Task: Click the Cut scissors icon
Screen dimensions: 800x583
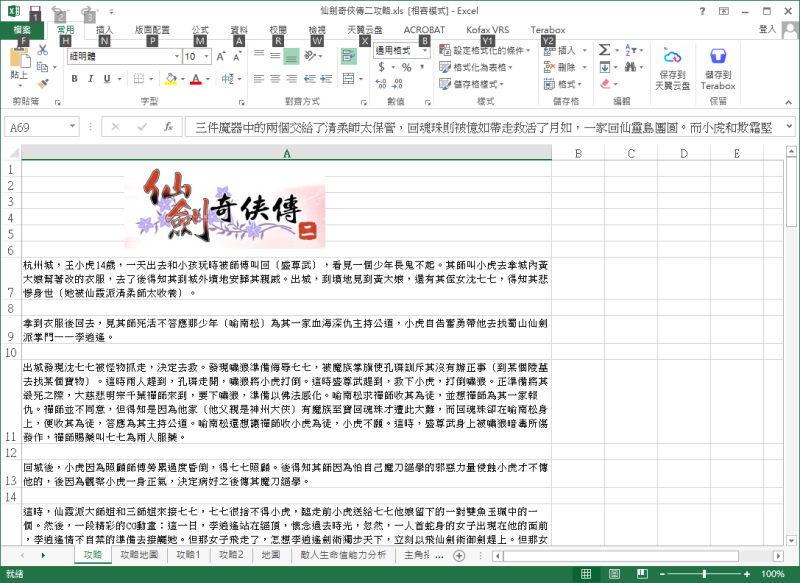Action: 43,50
